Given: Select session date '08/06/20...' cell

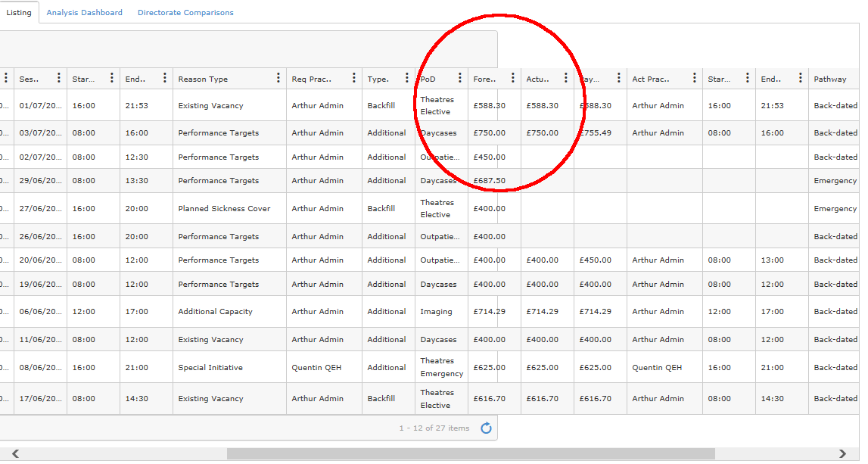Looking at the screenshot, I should pyautogui.click(x=40, y=368).
